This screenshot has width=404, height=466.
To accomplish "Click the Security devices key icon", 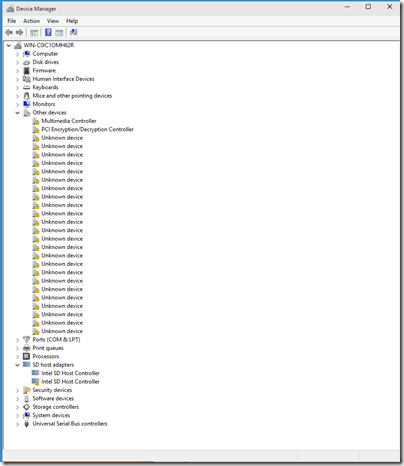I will coord(27,390).
